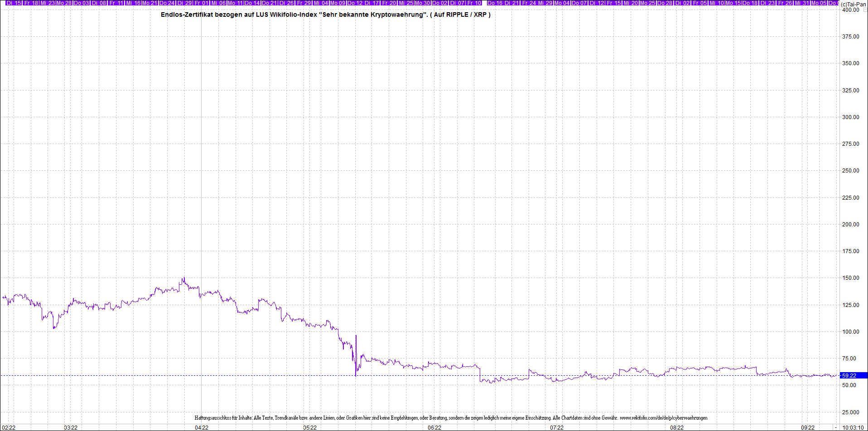The image size is (868, 431).
Task: Select the Fr 10 date in top strip
Action: (474, 3)
